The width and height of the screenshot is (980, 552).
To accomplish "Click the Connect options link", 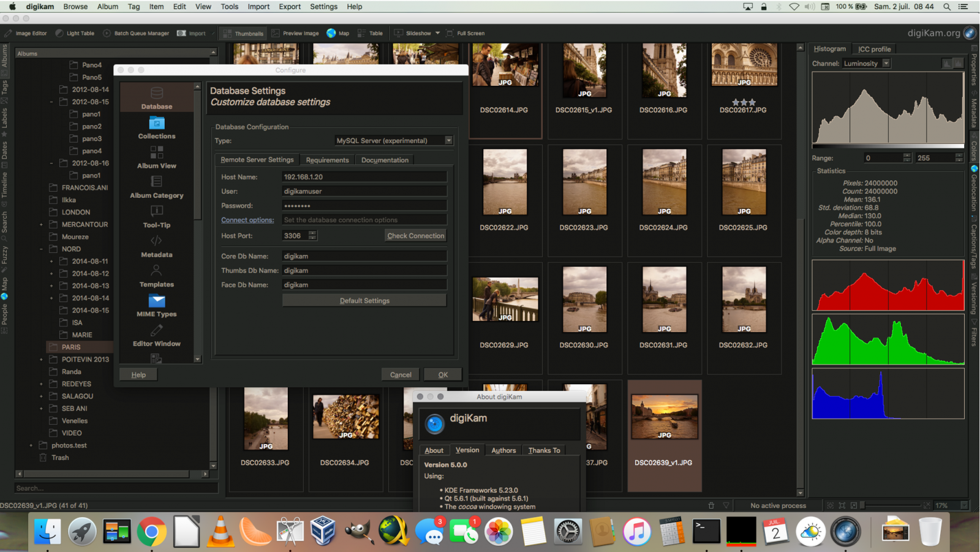I will [247, 219].
